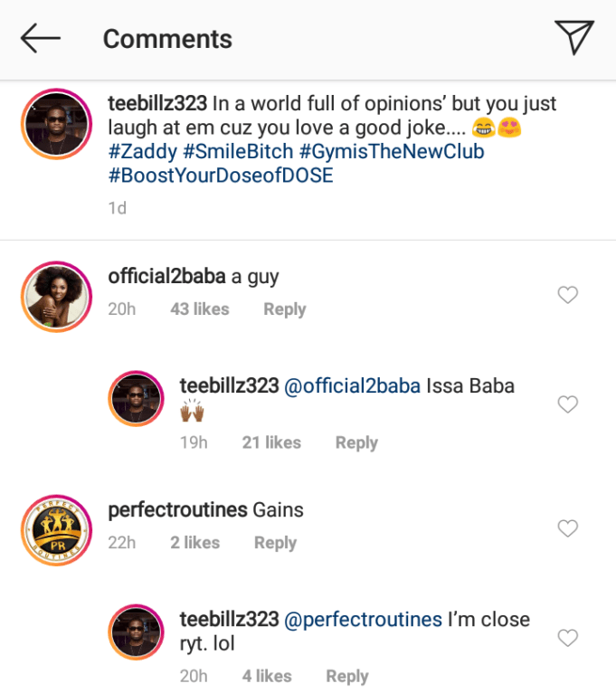Go back using the back arrow
Image resolution: width=616 pixels, height=693 pixels.
coord(41,38)
